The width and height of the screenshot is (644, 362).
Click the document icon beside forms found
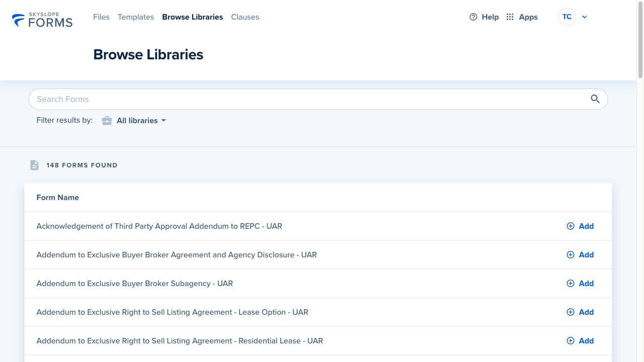34,165
